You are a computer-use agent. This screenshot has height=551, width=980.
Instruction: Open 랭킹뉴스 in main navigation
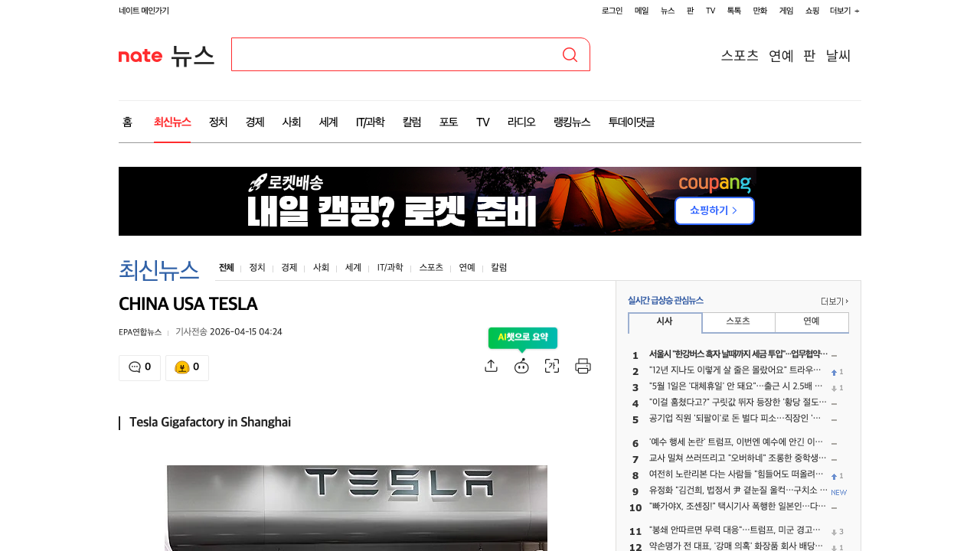[572, 122]
